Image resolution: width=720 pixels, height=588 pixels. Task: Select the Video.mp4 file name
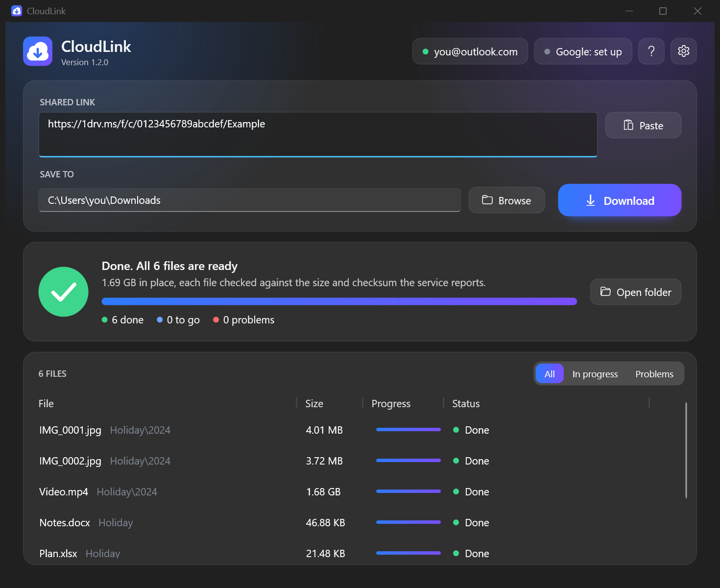click(64, 492)
